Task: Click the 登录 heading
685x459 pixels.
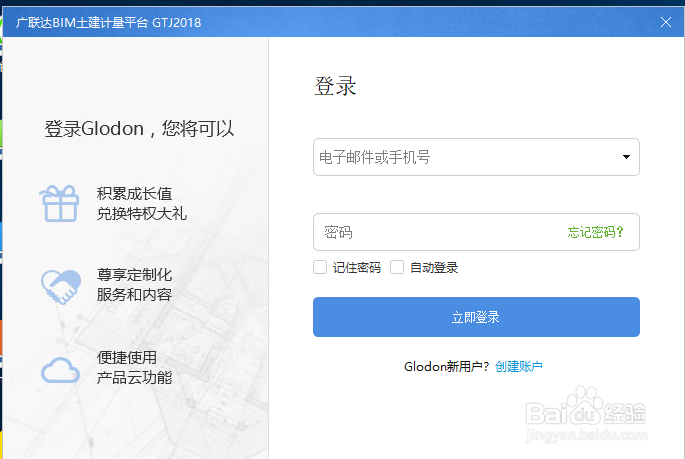Action: point(335,86)
